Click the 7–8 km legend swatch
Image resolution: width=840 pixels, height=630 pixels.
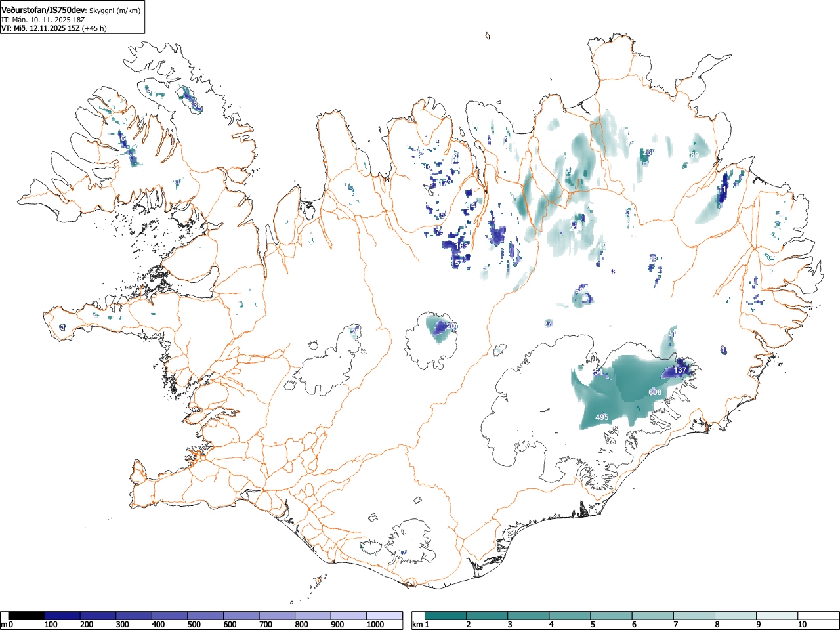(x=694, y=616)
